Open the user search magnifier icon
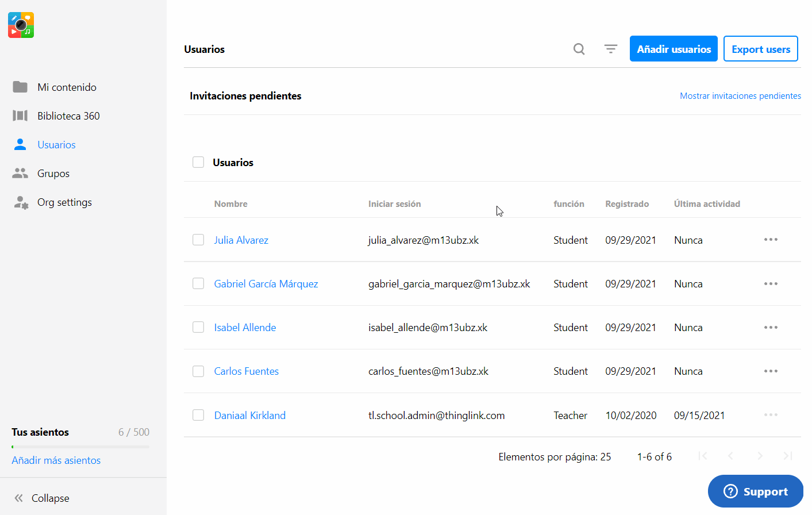The height and width of the screenshot is (515, 812). (x=579, y=49)
